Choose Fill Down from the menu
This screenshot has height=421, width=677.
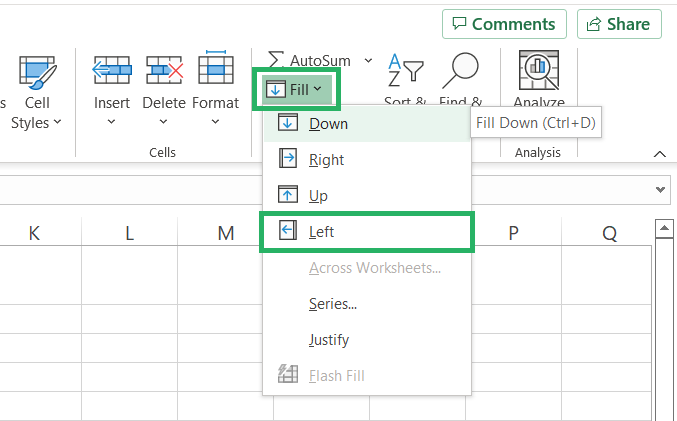[329, 124]
